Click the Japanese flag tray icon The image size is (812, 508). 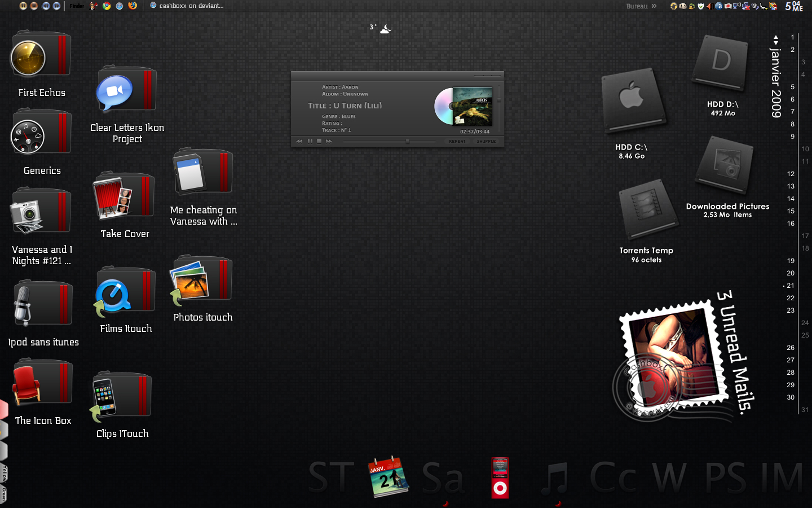tap(728, 6)
